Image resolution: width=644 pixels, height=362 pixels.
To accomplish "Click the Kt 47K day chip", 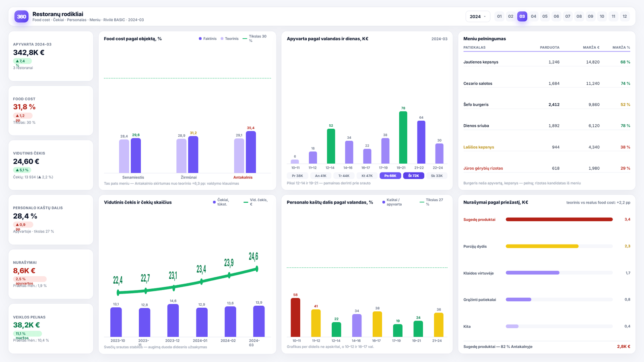I will (367, 176).
